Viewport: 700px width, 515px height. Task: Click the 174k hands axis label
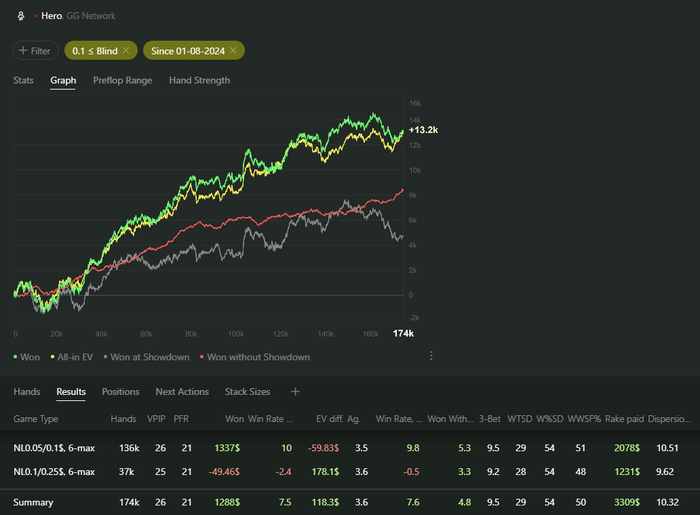(x=403, y=333)
